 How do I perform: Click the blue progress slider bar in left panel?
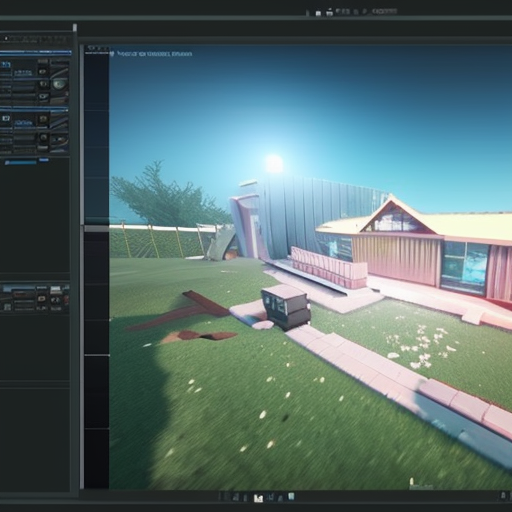click(x=21, y=162)
